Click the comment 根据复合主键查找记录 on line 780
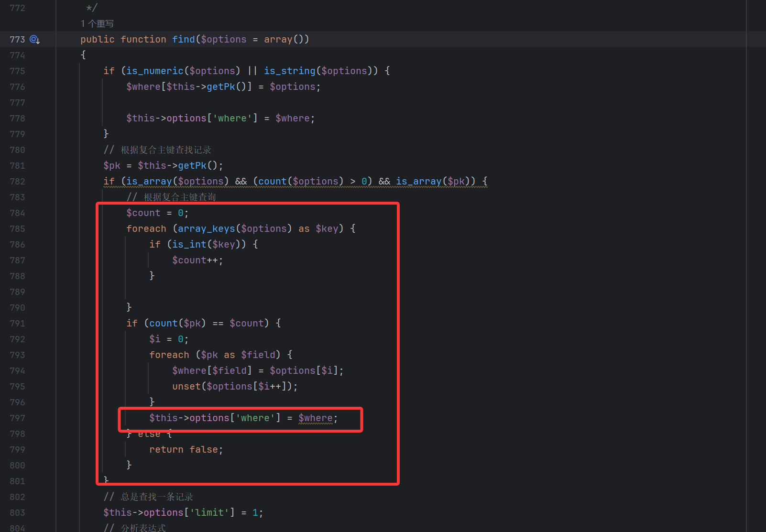This screenshot has height=532, width=766. pyautogui.click(x=165, y=150)
